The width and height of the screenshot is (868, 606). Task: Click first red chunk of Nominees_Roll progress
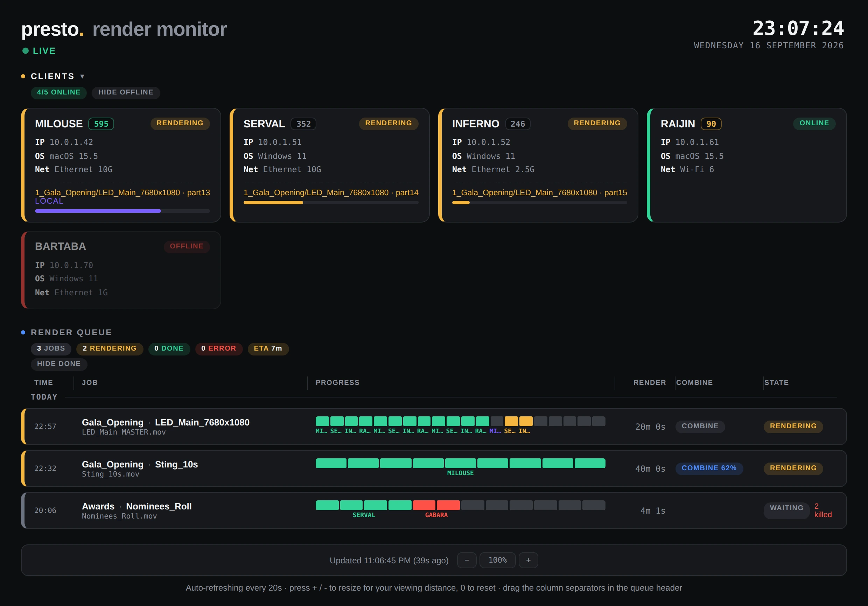pos(424,505)
